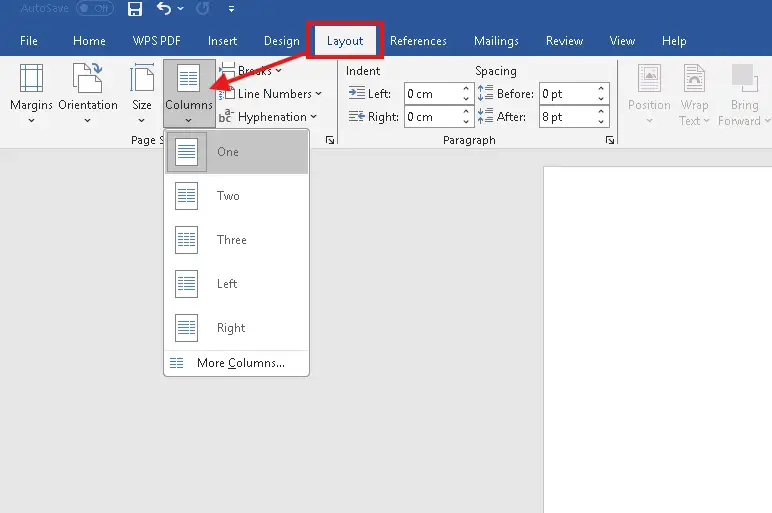Launch the Page Setup dialog
The width and height of the screenshot is (772, 513).
point(330,140)
